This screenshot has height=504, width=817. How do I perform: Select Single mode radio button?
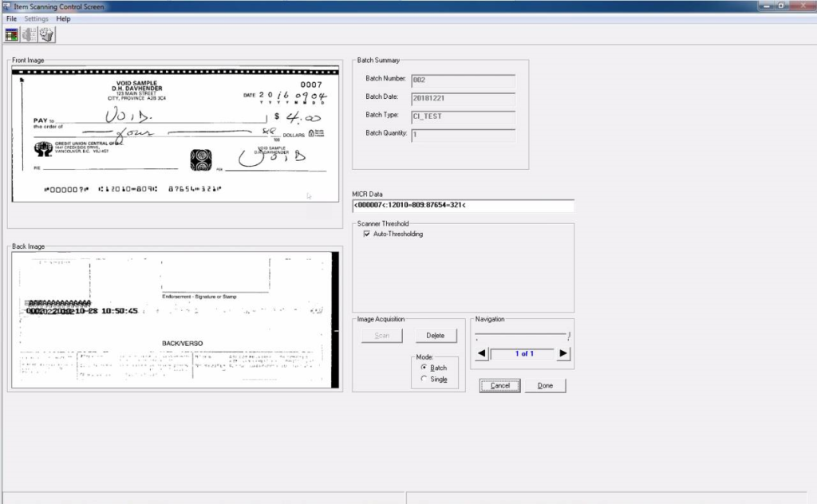click(424, 379)
